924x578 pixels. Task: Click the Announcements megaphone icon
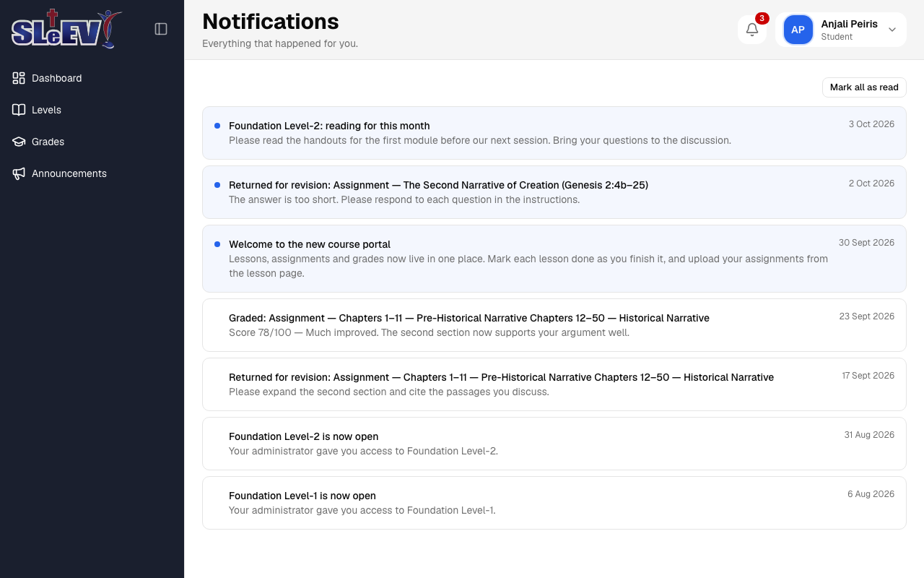point(19,173)
